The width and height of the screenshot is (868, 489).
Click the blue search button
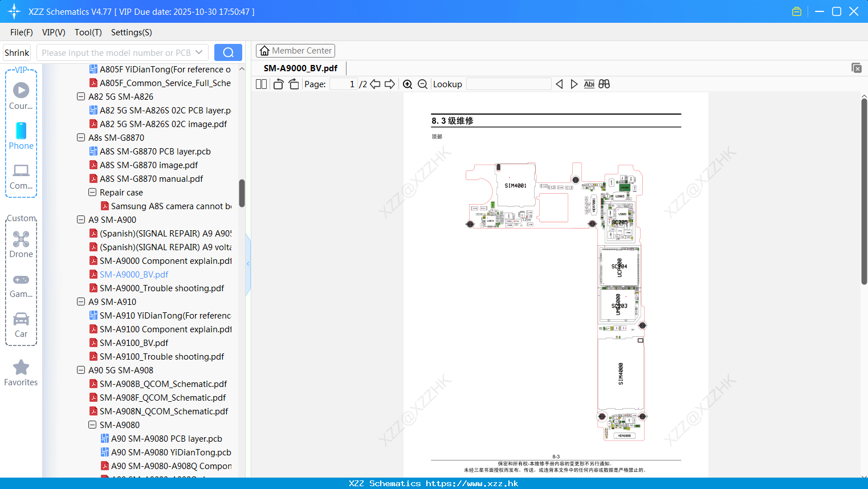(228, 52)
